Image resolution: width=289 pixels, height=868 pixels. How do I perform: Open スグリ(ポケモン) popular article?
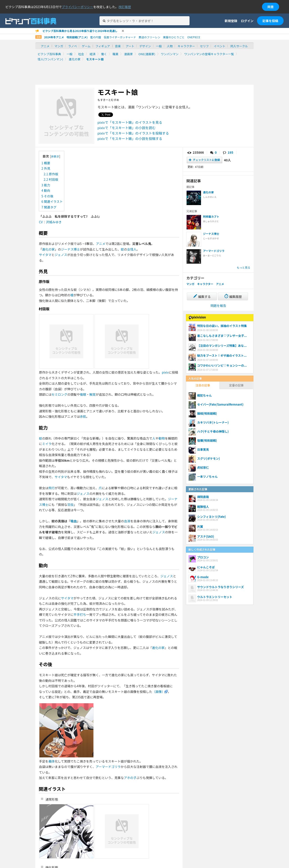click(x=208, y=459)
